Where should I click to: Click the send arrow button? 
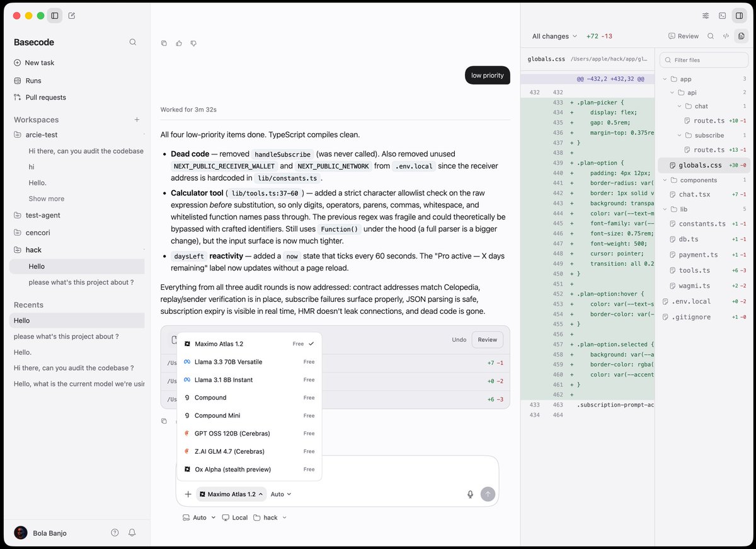(x=488, y=494)
